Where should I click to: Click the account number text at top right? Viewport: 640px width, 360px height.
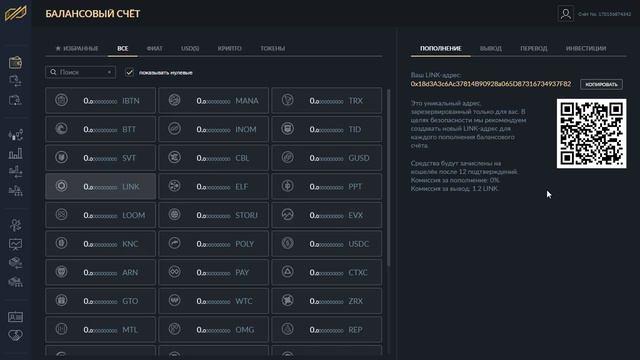(x=604, y=14)
